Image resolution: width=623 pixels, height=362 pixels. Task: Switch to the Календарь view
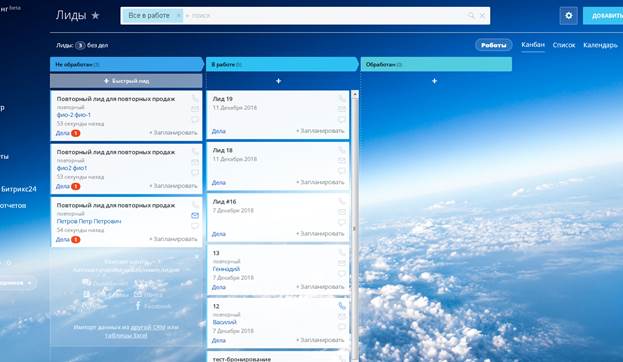[x=600, y=45]
